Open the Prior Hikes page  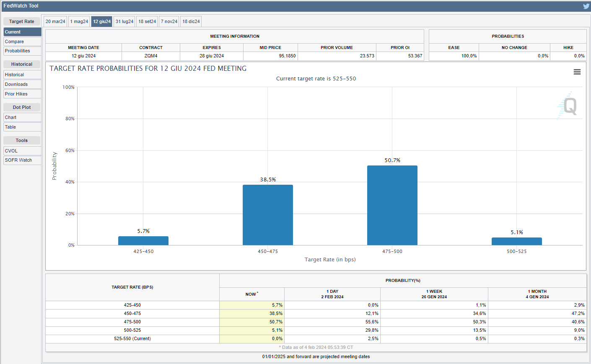(22, 94)
